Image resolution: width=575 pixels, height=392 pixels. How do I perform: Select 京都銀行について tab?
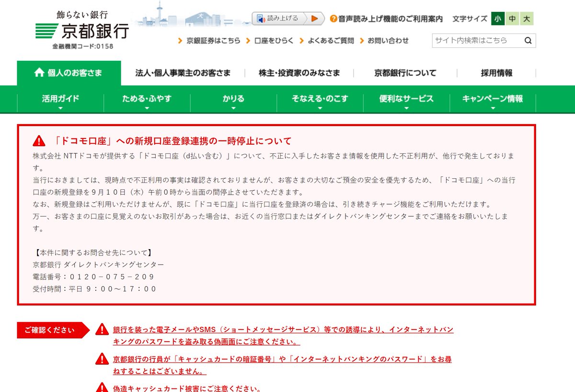(x=405, y=73)
